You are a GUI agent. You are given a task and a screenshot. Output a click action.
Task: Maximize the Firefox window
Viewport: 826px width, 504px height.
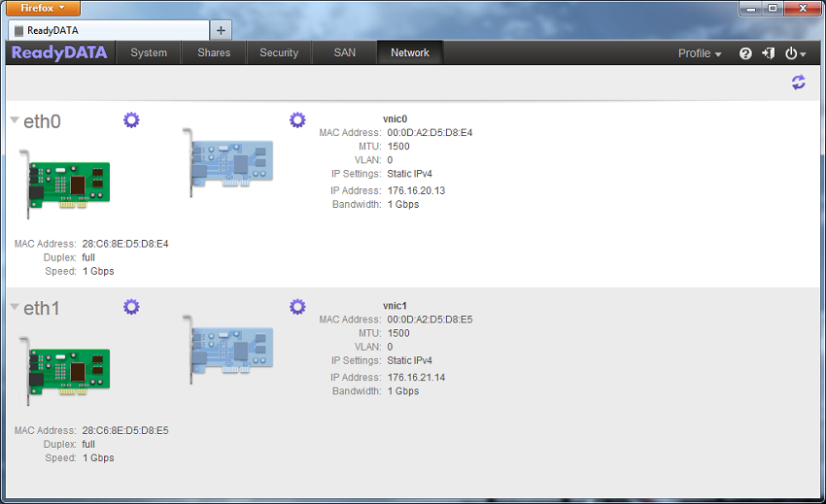coord(773,9)
